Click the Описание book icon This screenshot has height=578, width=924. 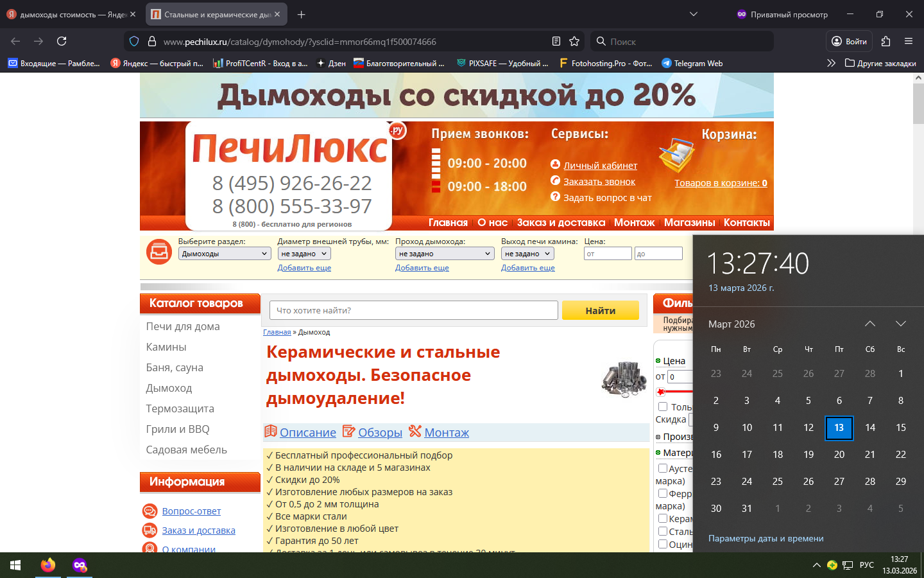(x=271, y=432)
